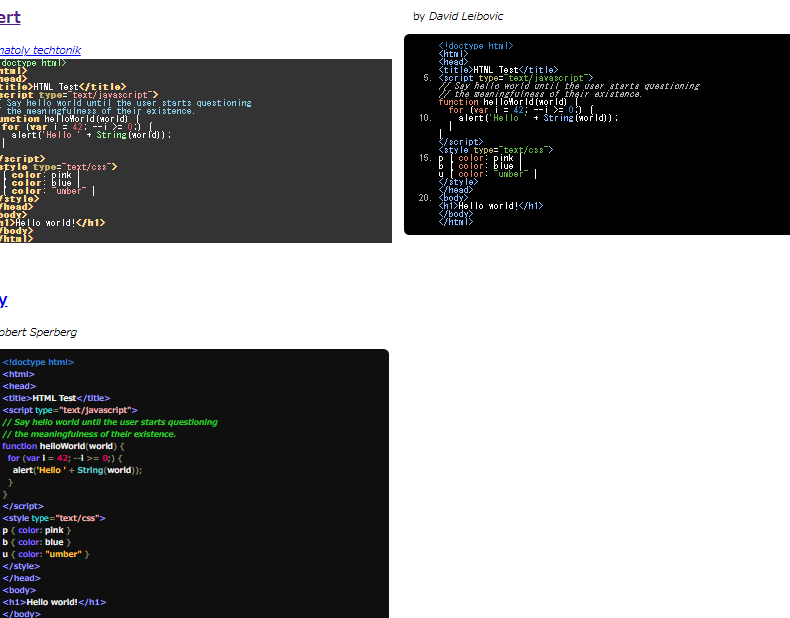Click 'for (var i = 42' line in Sperberg block

(65, 458)
